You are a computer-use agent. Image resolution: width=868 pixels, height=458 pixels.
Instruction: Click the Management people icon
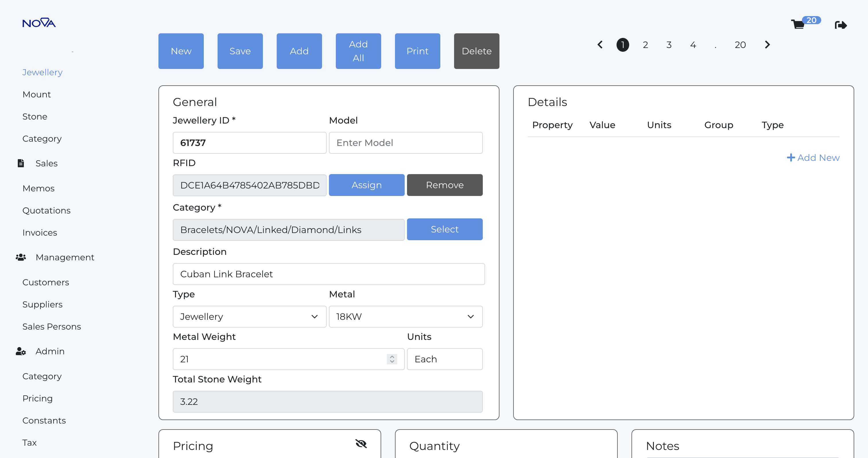21,257
